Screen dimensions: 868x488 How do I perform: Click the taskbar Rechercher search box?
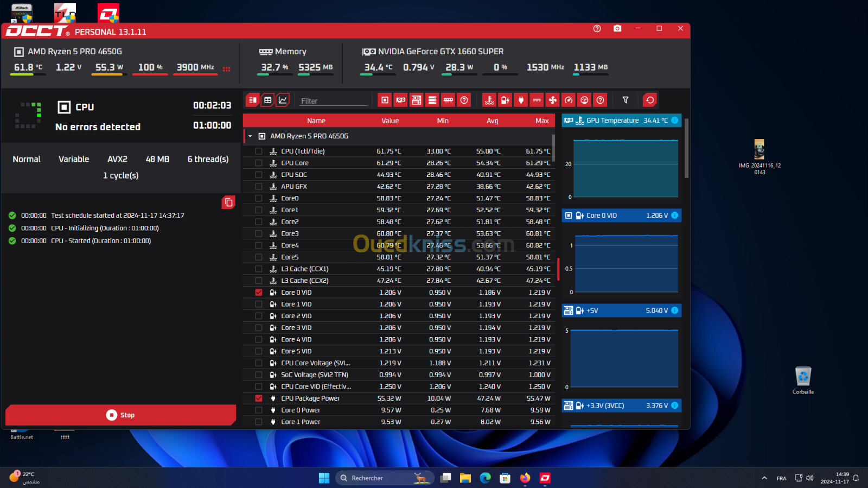pyautogui.click(x=385, y=478)
